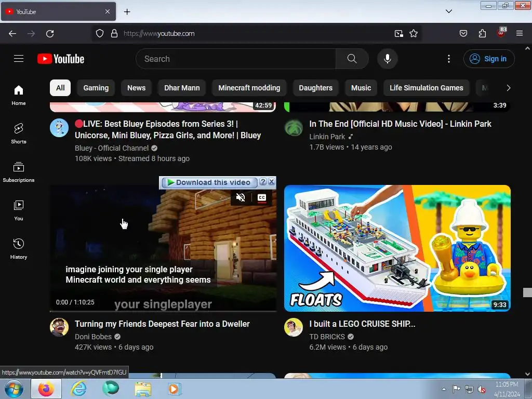Toggle captions on the preview video

[262, 197]
